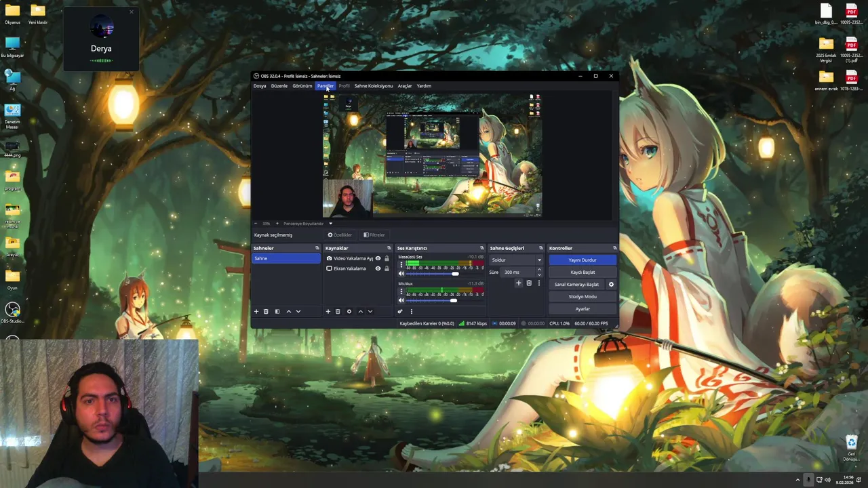
Task: Open the audio mixer three-dot menu at panel bottom
Action: point(411,312)
